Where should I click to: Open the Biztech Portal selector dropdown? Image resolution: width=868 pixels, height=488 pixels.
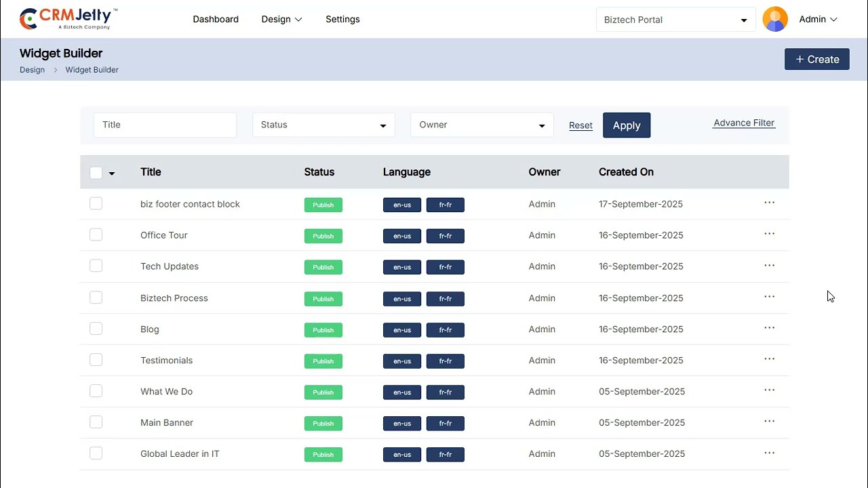coord(675,20)
